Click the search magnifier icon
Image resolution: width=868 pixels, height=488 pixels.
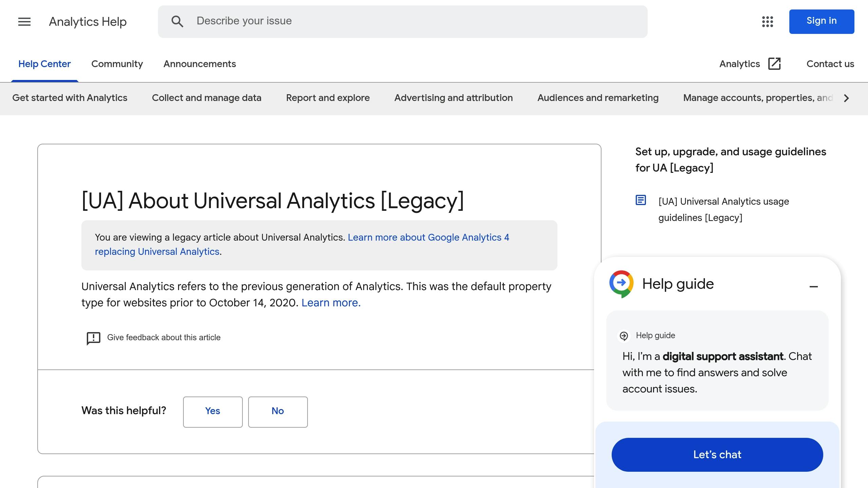click(177, 21)
